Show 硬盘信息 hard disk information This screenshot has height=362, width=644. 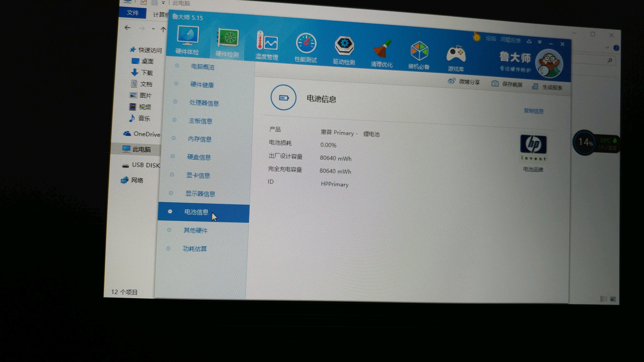[199, 157]
